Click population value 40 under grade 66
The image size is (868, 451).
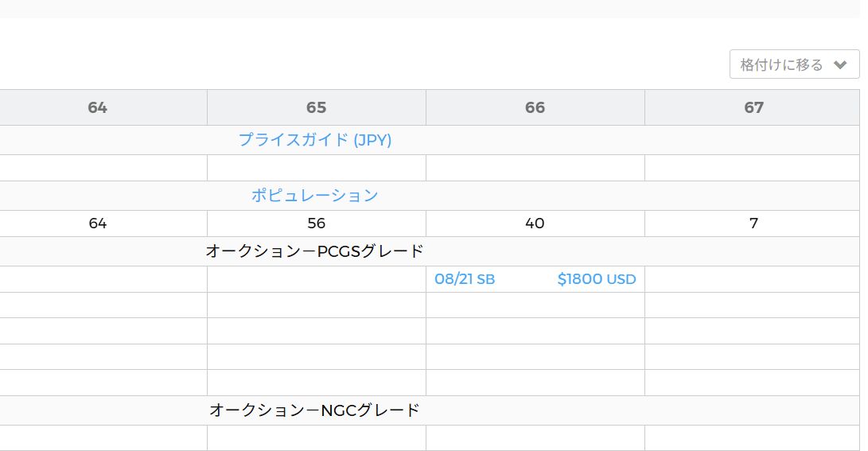pyautogui.click(x=535, y=224)
